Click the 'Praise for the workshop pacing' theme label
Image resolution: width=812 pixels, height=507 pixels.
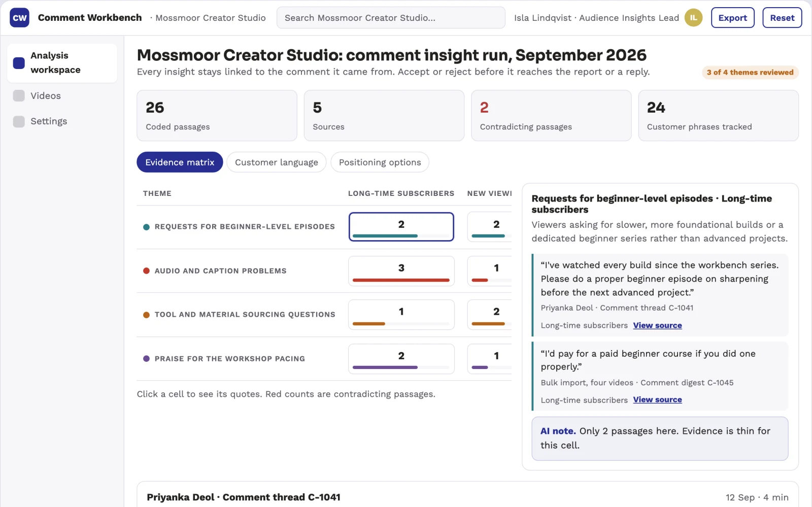click(230, 359)
